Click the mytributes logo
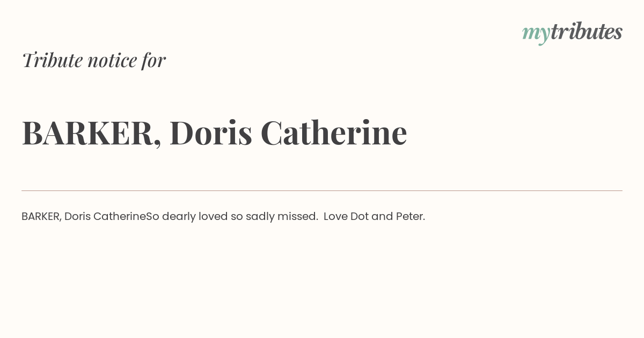This screenshot has height=338, width=644. [x=572, y=33]
